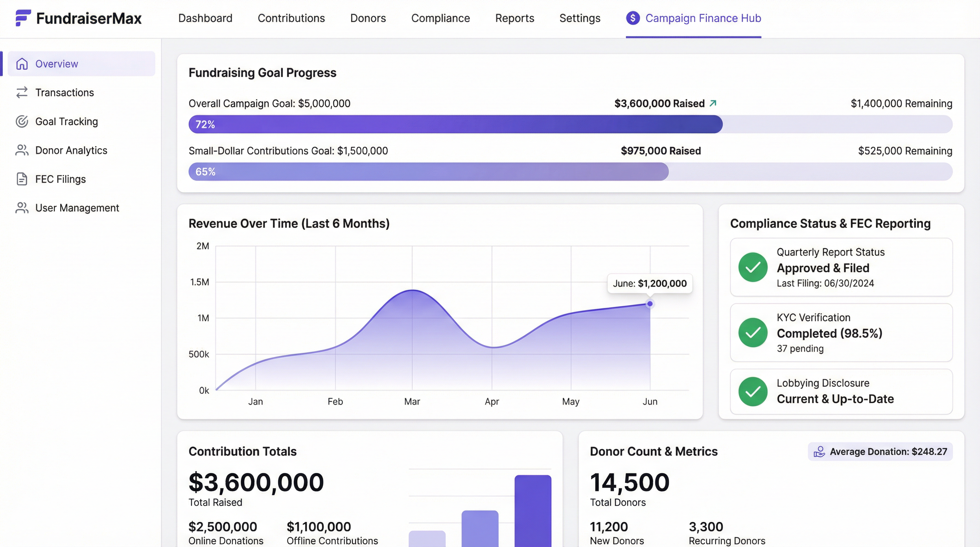Image resolution: width=980 pixels, height=547 pixels.
Task: Click the trend arrow beside $3,600,000 Raised
Action: tap(713, 103)
